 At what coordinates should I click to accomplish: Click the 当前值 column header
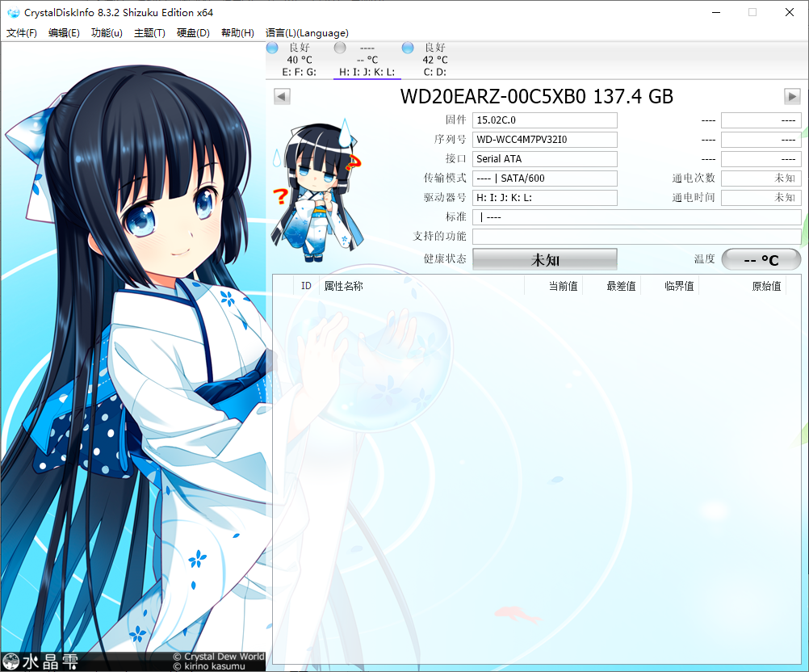coord(554,286)
